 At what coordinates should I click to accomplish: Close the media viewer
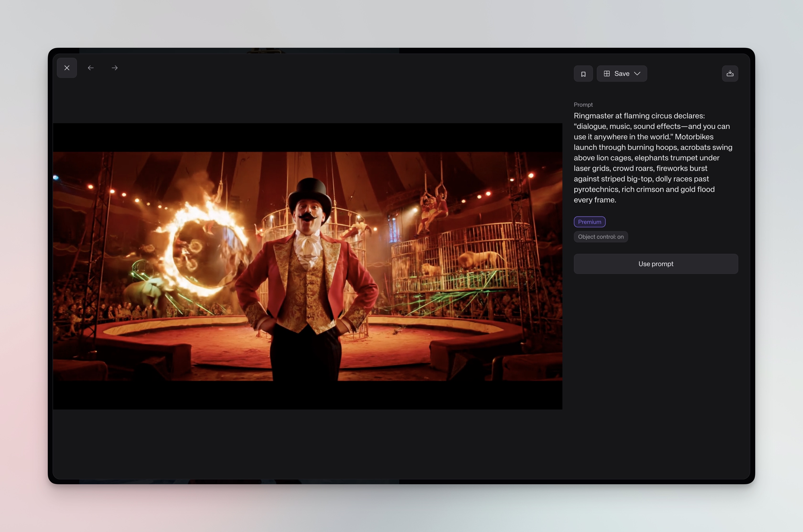[67, 68]
